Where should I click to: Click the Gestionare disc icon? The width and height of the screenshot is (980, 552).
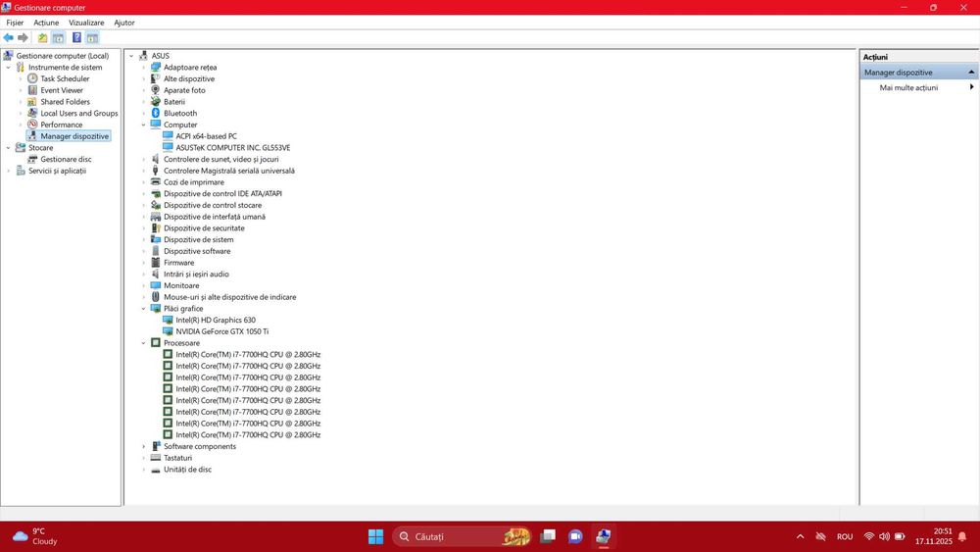tap(32, 160)
